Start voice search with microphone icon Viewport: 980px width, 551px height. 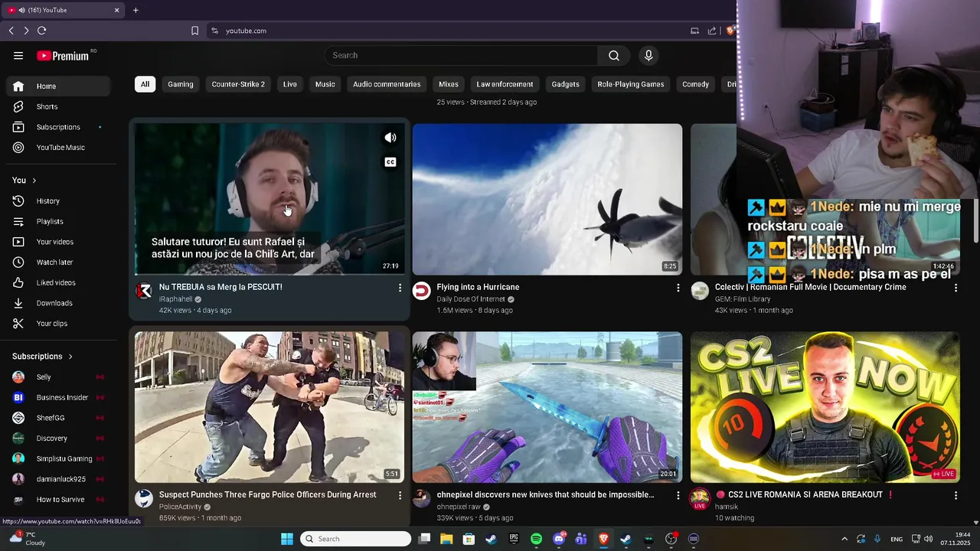(x=648, y=55)
